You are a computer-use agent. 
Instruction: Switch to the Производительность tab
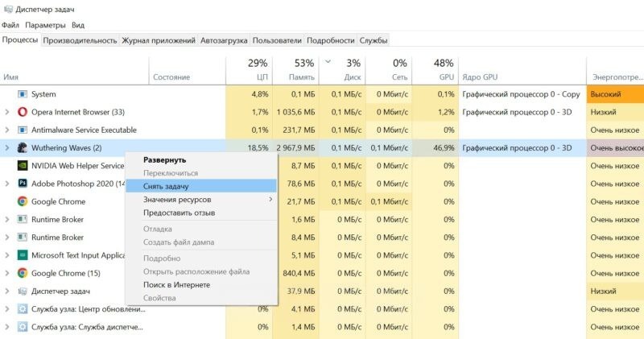coord(80,40)
